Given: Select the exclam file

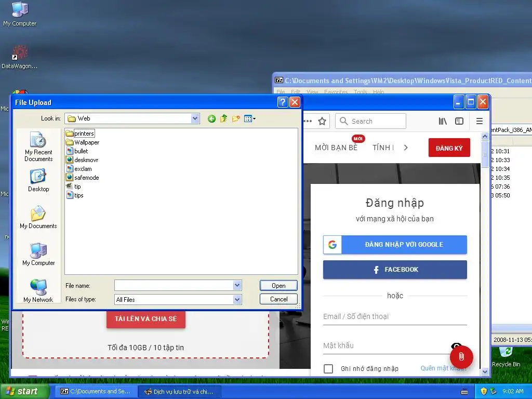Looking at the screenshot, I should 79,169.
